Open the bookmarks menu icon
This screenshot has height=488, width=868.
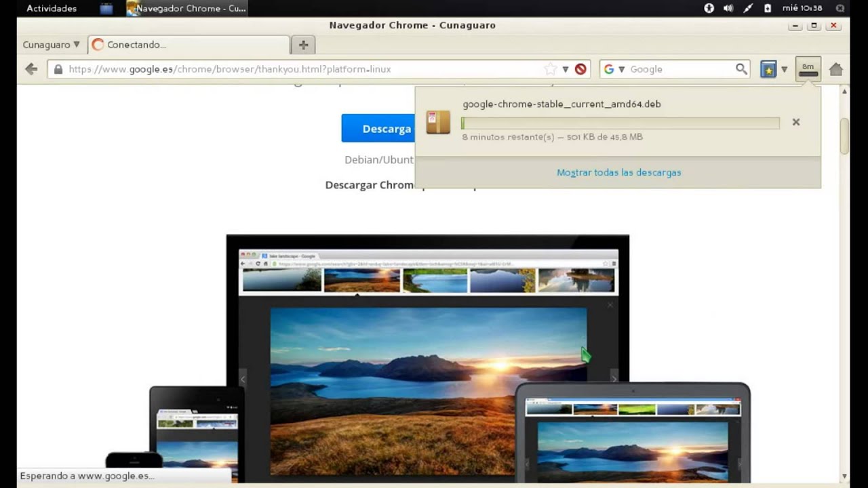(x=768, y=69)
